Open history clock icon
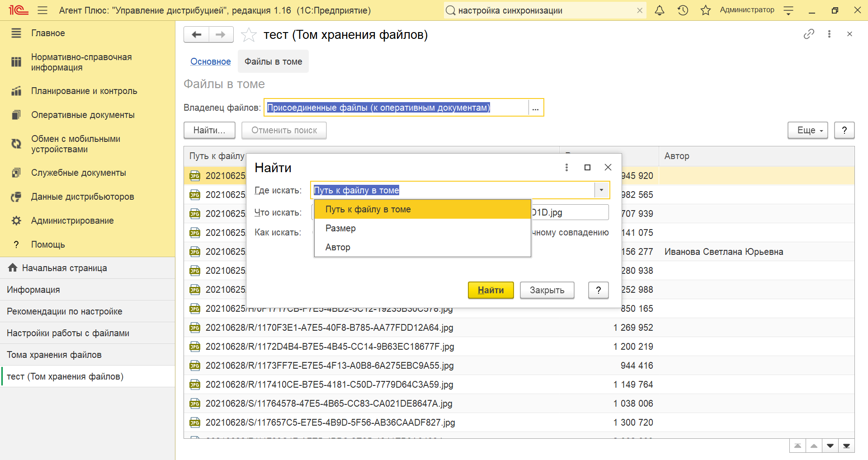Image resolution: width=868 pixels, height=460 pixels. pos(683,10)
